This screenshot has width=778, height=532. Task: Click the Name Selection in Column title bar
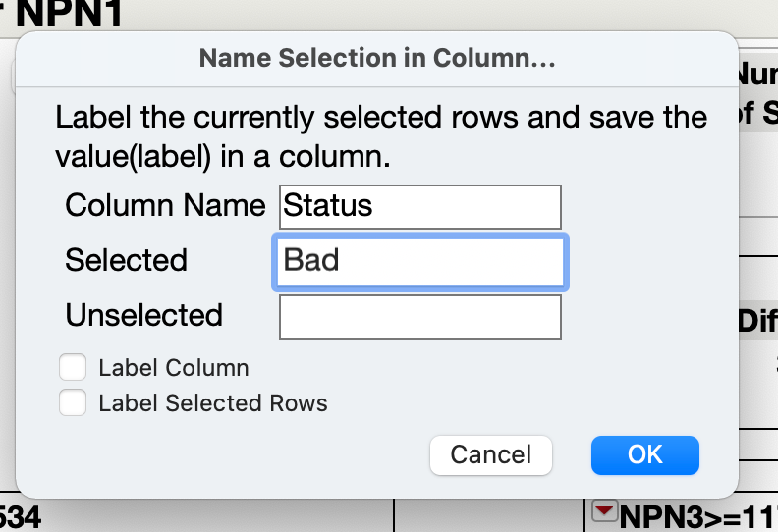pyautogui.click(x=377, y=58)
